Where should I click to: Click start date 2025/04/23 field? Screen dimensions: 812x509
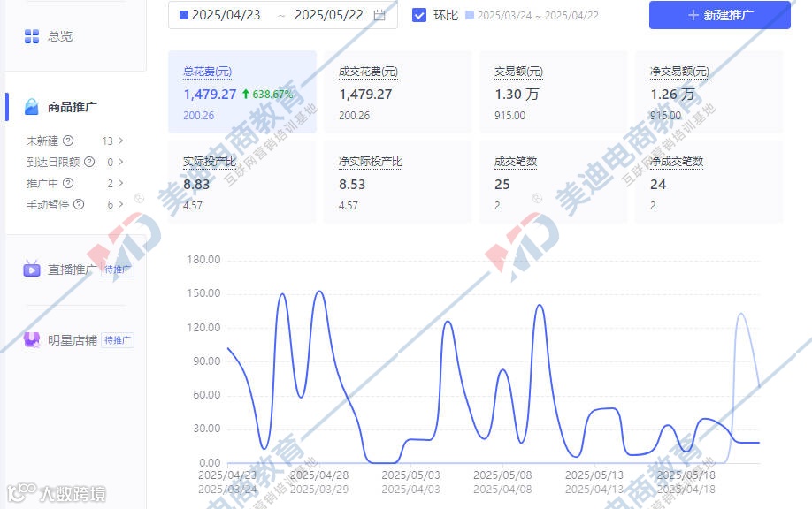click(x=226, y=15)
